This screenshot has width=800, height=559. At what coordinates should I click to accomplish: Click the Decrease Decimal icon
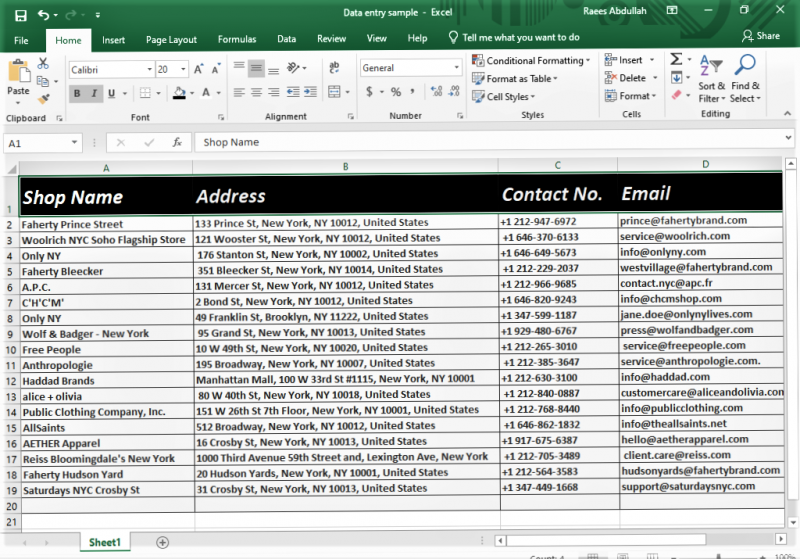[454, 91]
